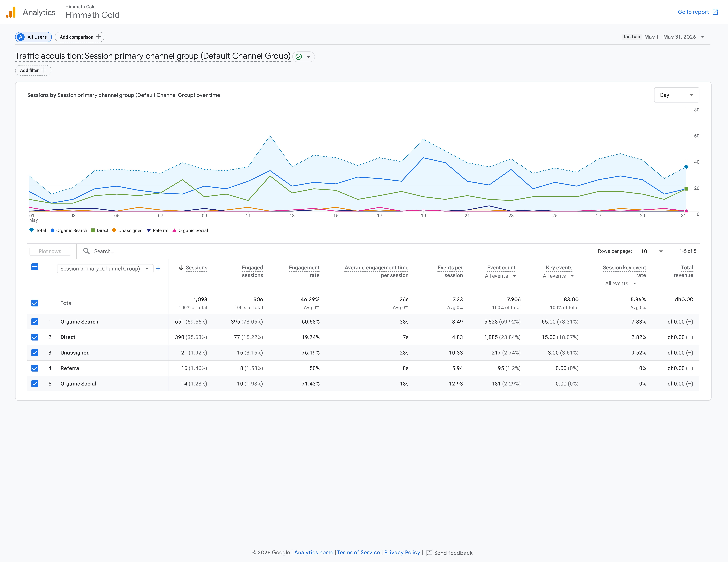Sort by the Total revenue column header
The image size is (728, 562).
tap(683, 271)
